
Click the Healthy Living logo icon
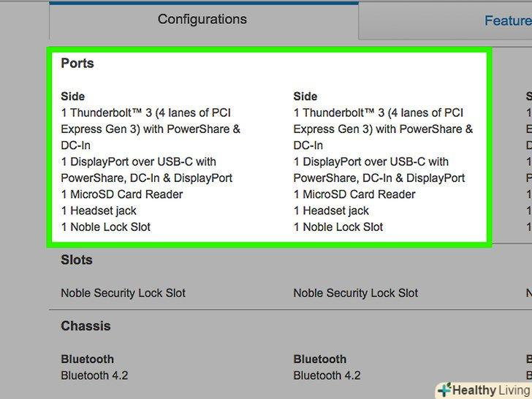tap(444, 390)
